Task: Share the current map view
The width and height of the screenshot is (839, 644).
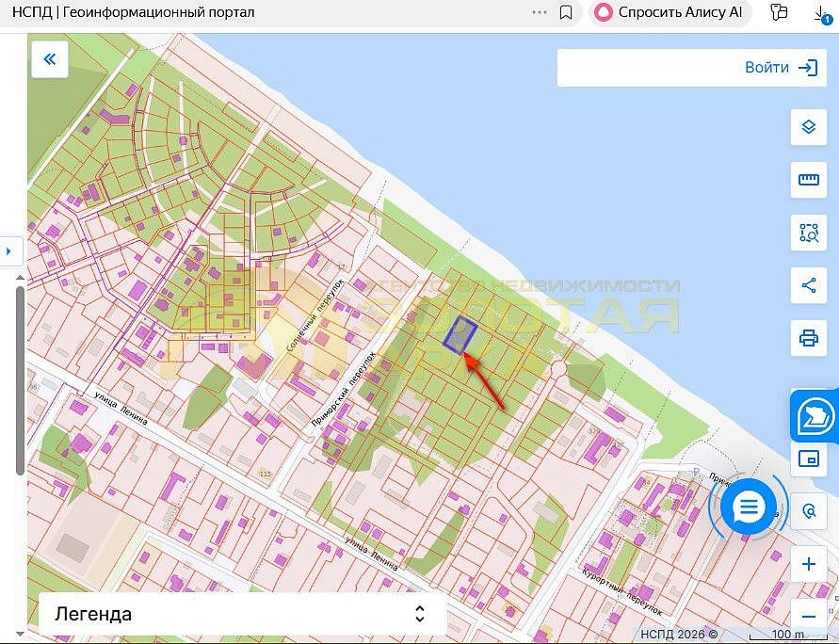Action: point(809,285)
